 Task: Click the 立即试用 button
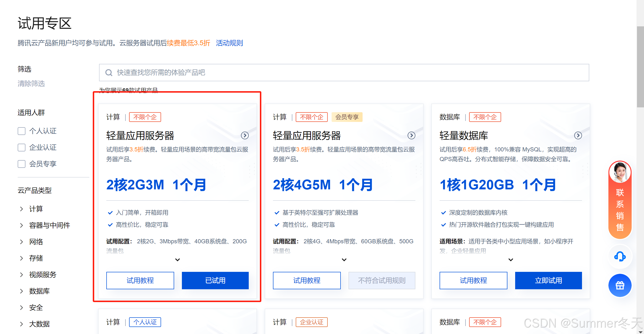pyautogui.click(x=548, y=280)
